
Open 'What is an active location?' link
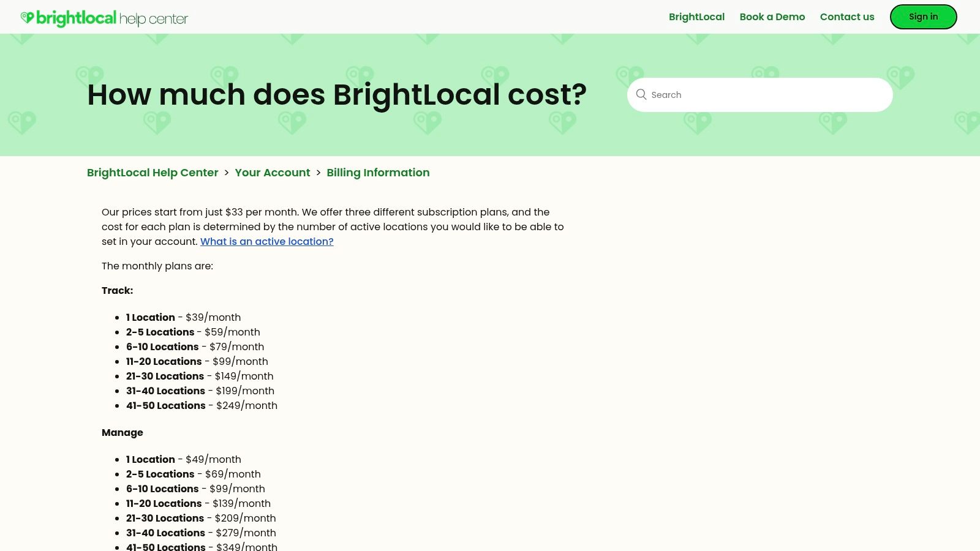pos(267,241)
